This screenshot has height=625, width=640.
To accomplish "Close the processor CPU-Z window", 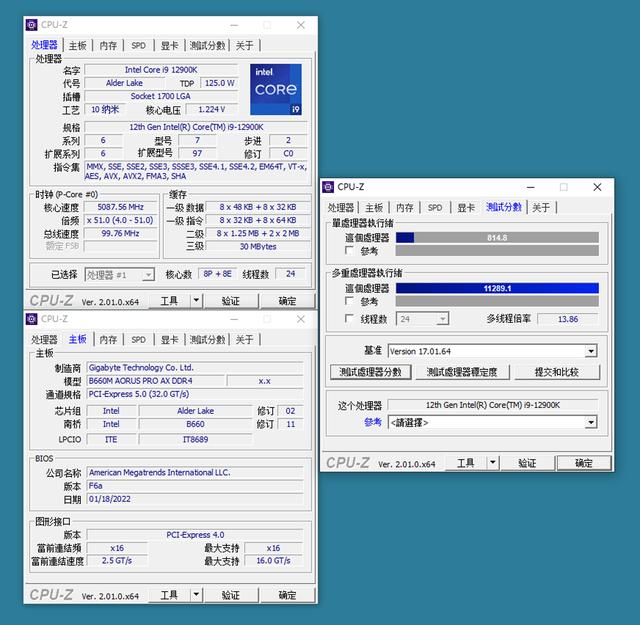I will point(301,25).
